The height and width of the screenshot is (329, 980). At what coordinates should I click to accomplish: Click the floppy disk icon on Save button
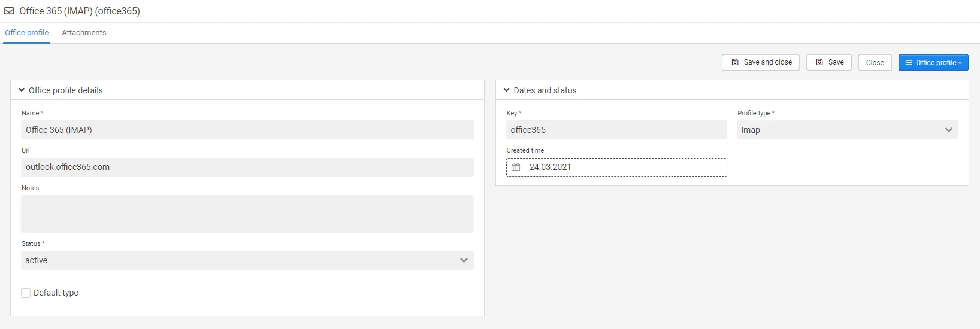click(x=819, y=62)
